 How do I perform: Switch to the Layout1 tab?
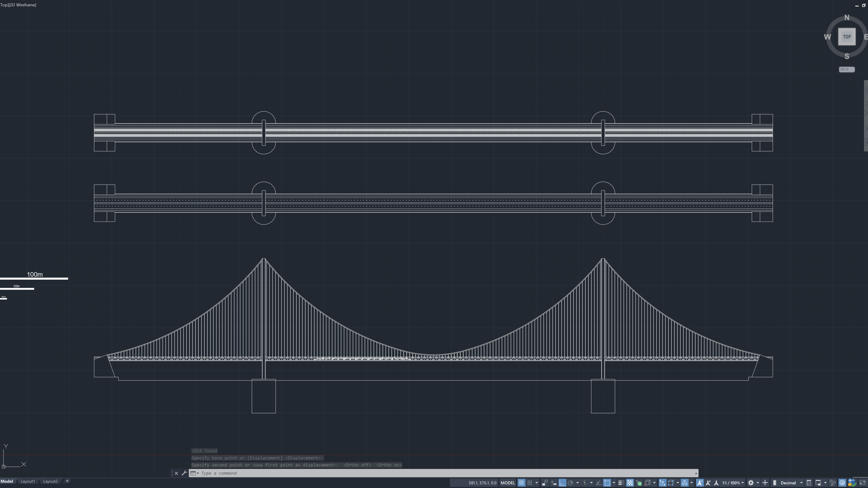28,481
